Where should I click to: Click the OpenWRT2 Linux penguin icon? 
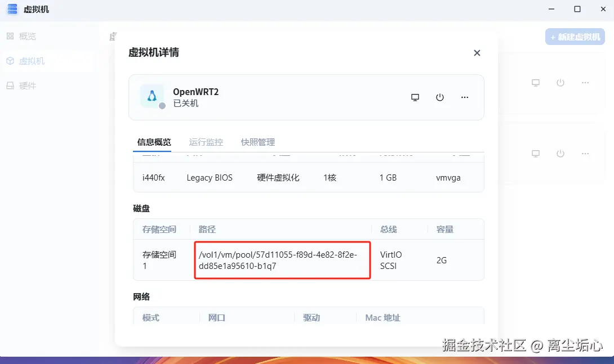coord(152,96)
